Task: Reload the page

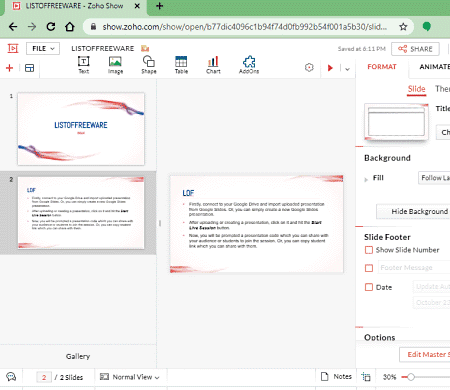Action: coord(51,27)
